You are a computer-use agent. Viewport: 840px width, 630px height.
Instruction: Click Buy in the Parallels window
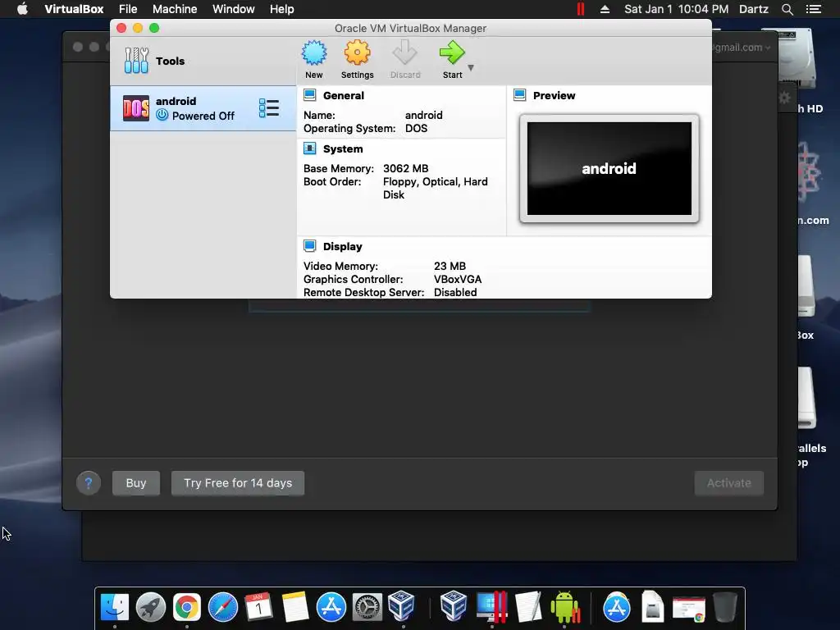136,483
